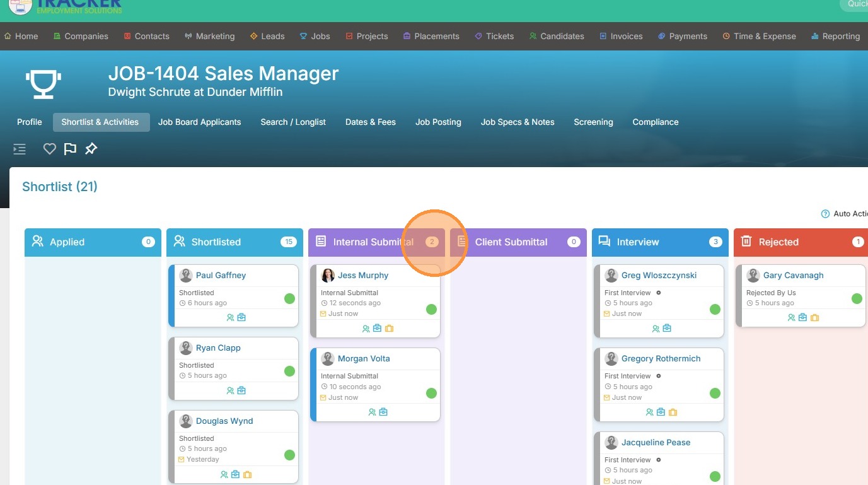868x485 pixels.
Task: Click the large trophy job icon
Action: pyautogui.click(x=43, y=83)
